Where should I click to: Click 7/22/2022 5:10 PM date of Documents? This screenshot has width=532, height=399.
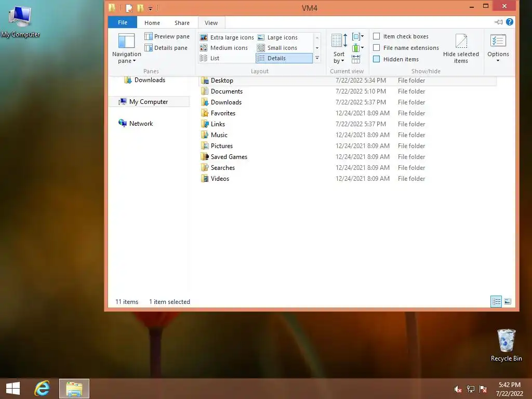pos(361,91)
